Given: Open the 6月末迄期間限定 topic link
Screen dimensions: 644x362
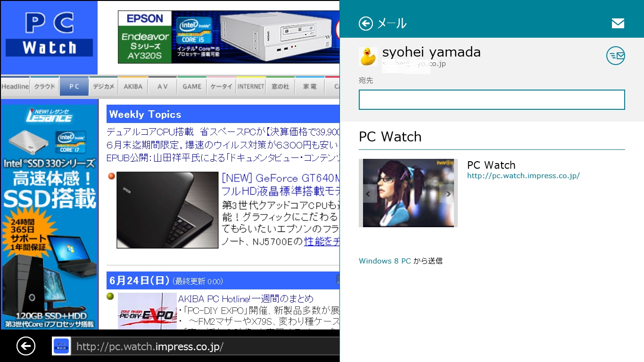Looking at the screenshot, I should 223,144.
